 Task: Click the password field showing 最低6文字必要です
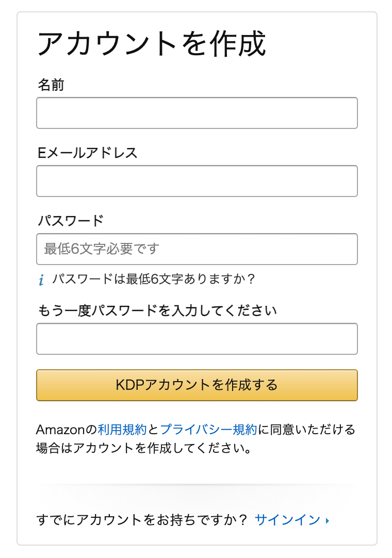[197, 249]
